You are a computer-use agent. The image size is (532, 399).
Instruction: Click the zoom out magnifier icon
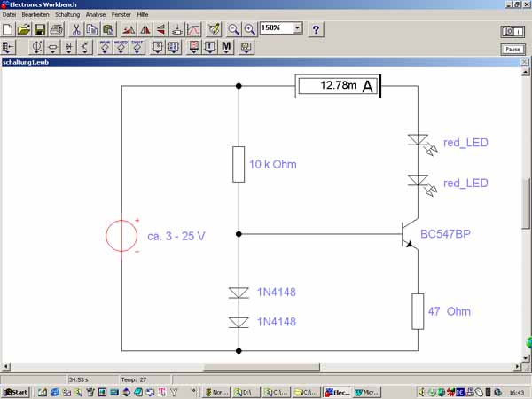(233, 29)
